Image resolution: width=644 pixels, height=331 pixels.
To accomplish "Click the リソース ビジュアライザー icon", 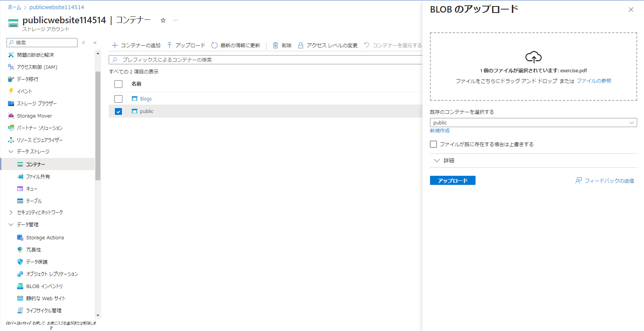I will click(11, 140).
